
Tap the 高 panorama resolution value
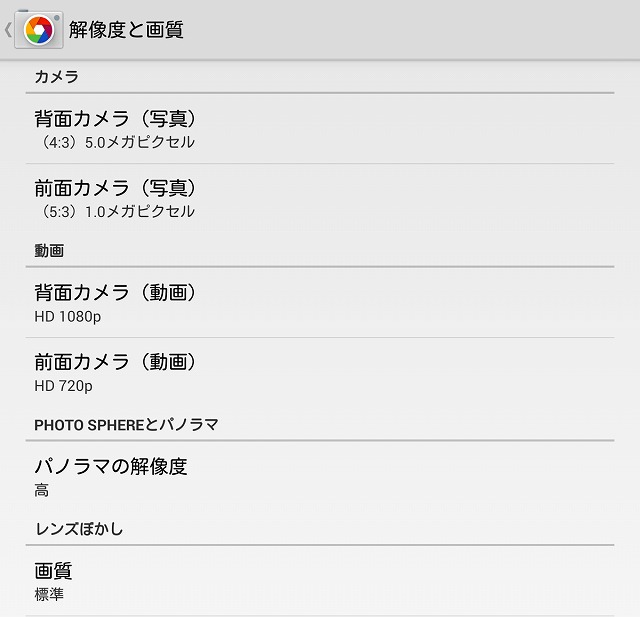click(42, 490)
